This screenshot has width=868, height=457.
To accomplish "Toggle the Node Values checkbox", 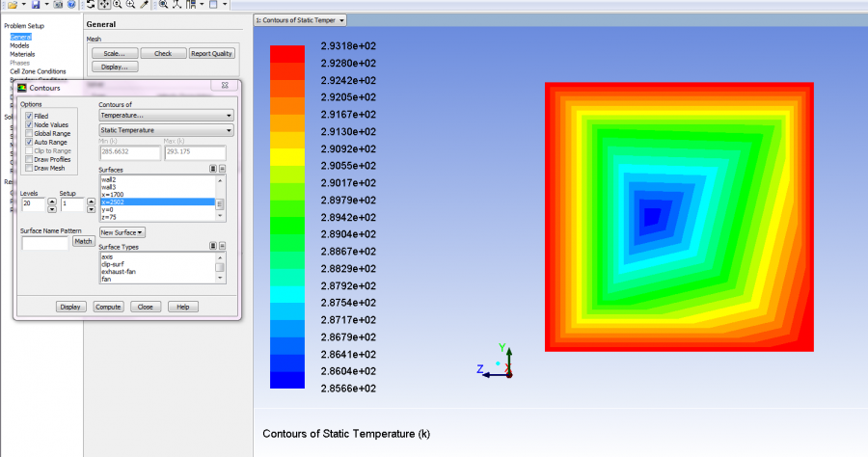I will coord(29,124).
